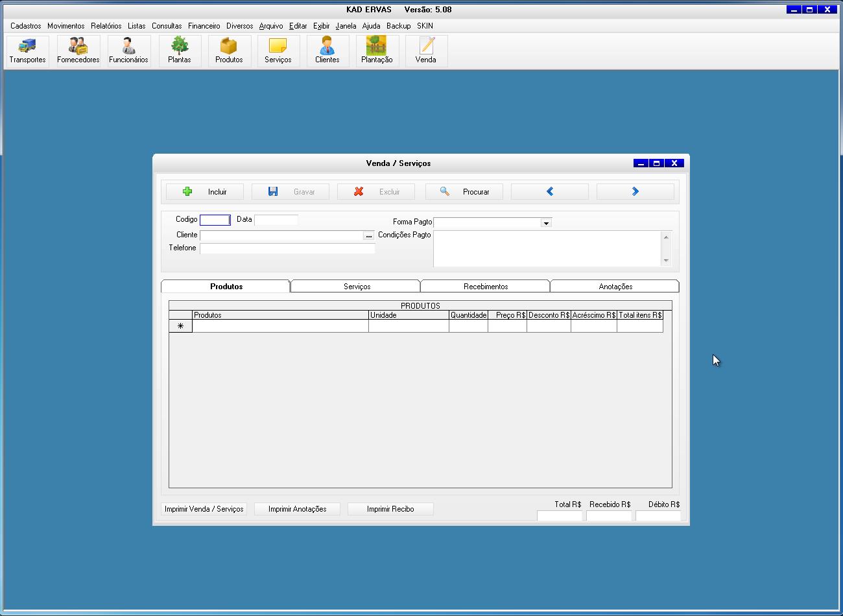The width and height of the screenshot is (843, 616).
Task: Open the Plantação field icon
Action: 377,51
